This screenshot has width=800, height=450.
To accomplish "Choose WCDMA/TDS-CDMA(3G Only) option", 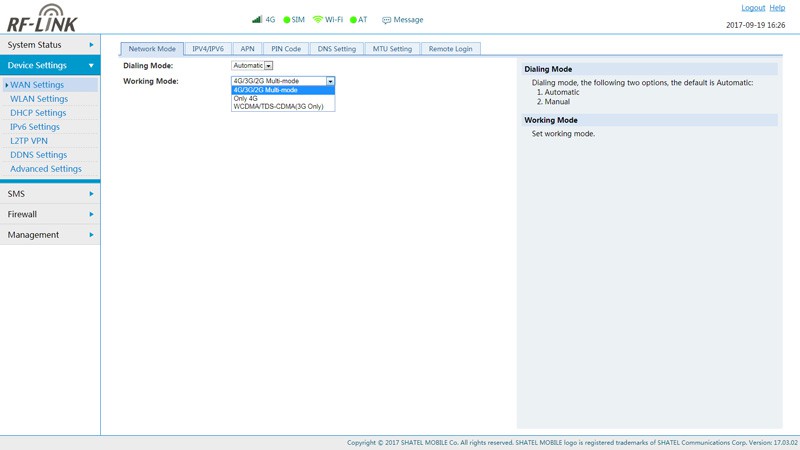I will [x=278, y=106].
